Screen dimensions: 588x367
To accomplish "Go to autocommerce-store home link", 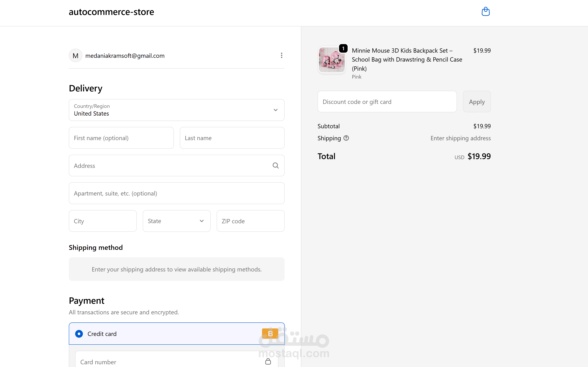I will tap(111, 12).
